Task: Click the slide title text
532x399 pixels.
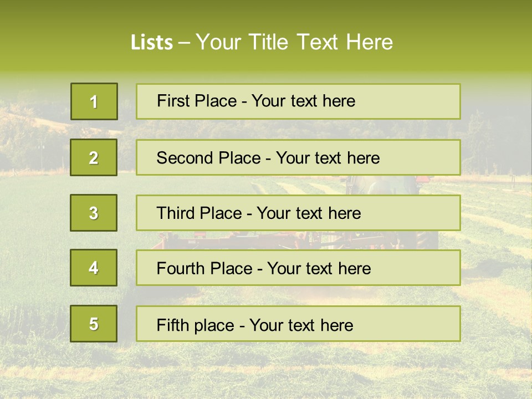Action: pyautogui.click(x=262, y=42)
